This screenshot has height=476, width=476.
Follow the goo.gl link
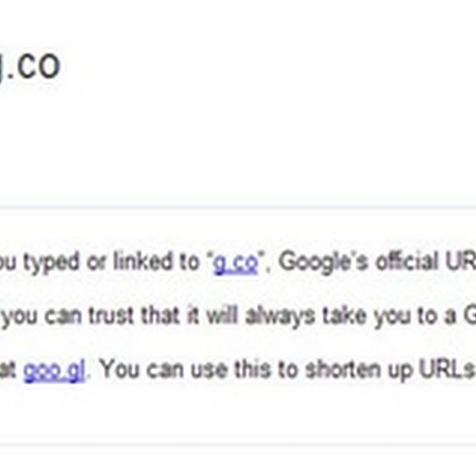click(x=54, y=370)
